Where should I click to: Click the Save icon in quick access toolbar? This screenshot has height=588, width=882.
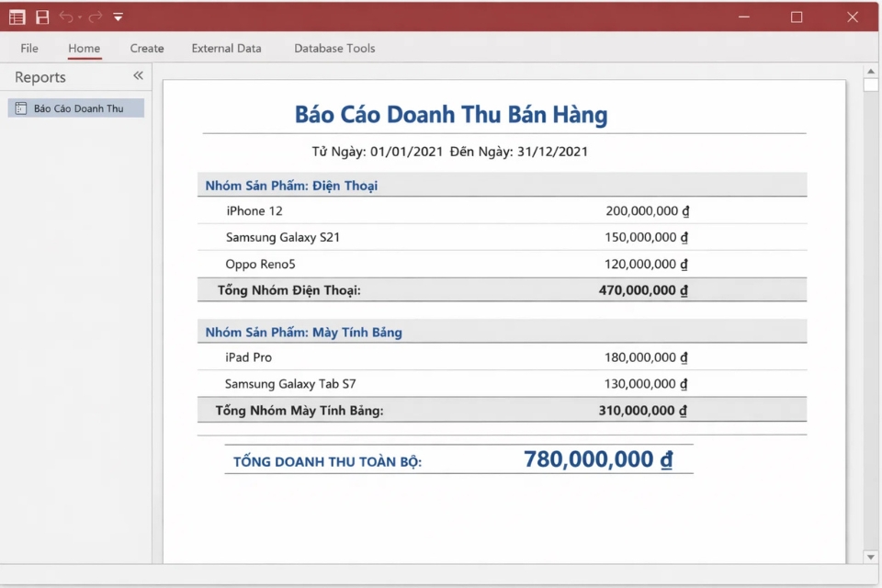[40, 16]
